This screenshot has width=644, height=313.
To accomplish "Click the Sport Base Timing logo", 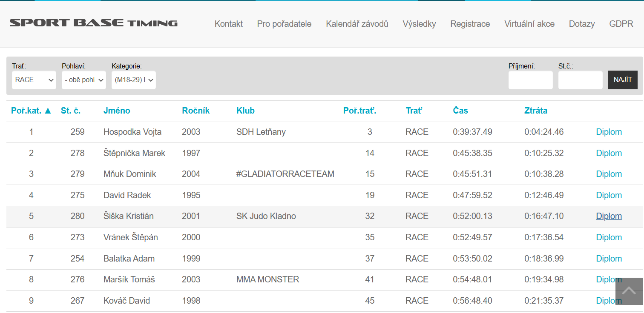I will (94, 23).
